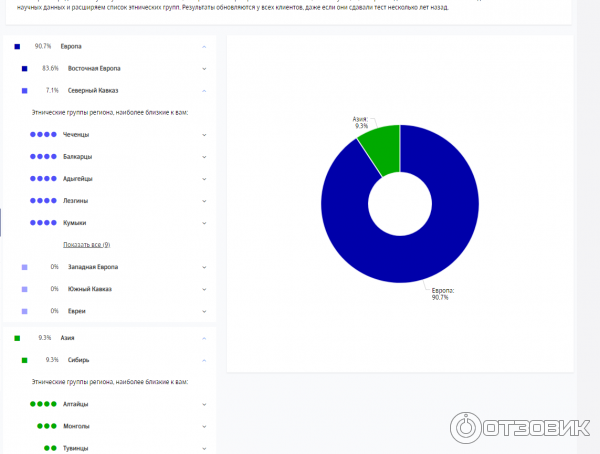This screenshot has height=454, width=600.
Task: Expand the Южный Кавказ row
Action: [204, 289]
